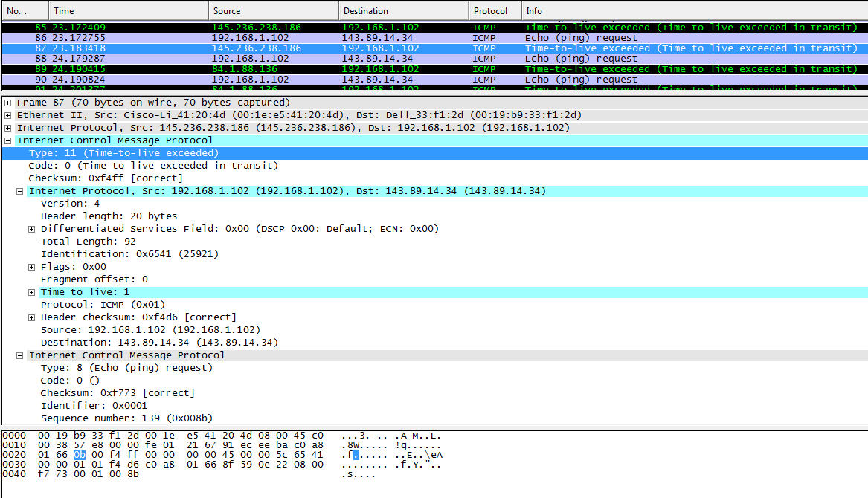This screenshot has width=868, height=498.
Task: Select the Source: 192.168.1.102 field
Action: (x=150, y=330)
